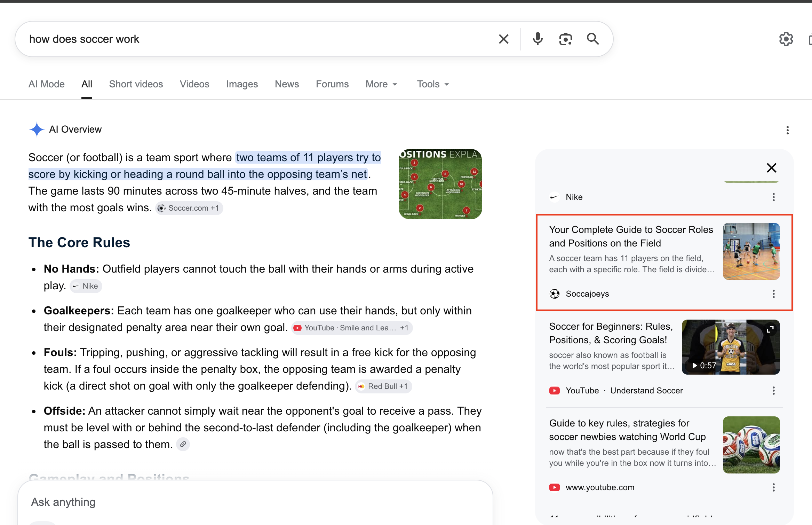This screenshot has width=812, height=525.
Task: Open the options menu for the Soccajoeys source
Action: click(773, 294)
